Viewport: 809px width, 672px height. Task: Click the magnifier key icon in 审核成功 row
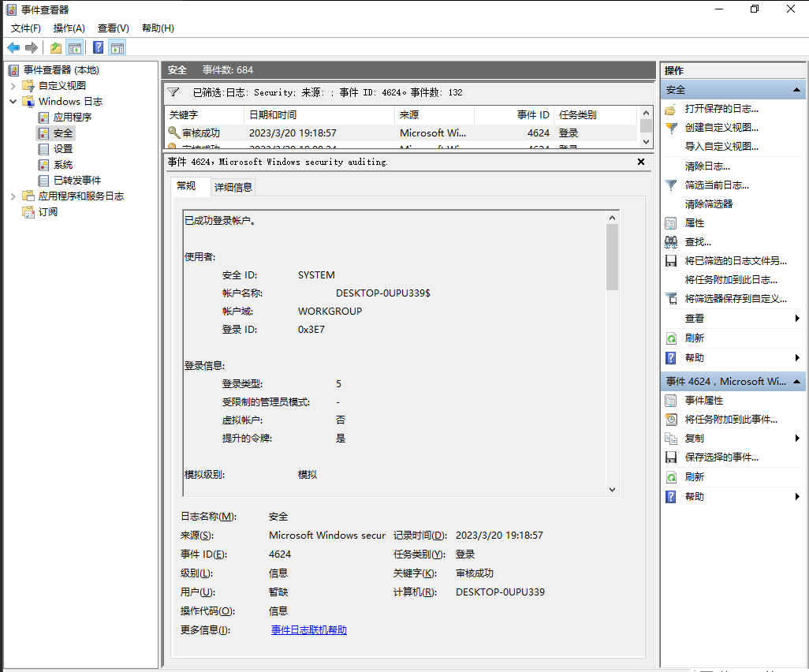click(174, 133)
